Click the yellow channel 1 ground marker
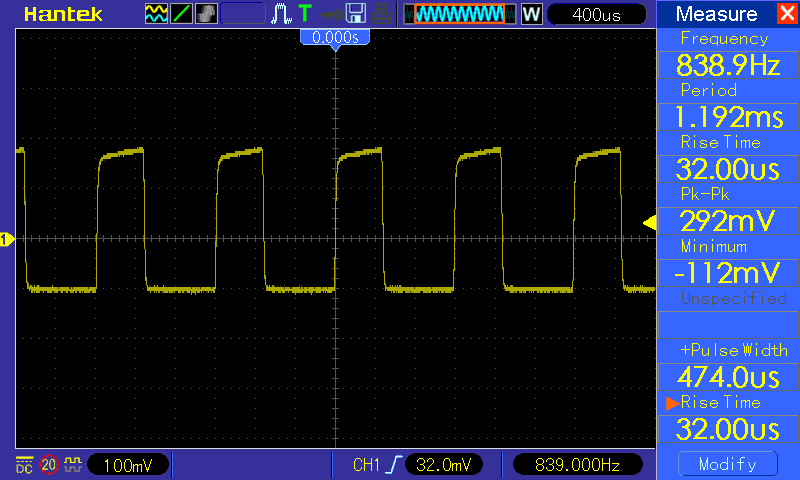 7,239
